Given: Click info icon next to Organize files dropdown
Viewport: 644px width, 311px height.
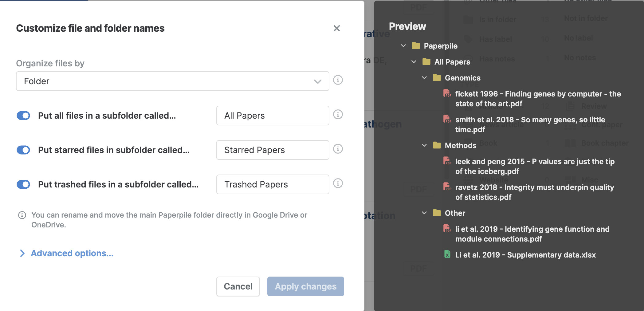Looking at the screenshot, I should point(338,80).
